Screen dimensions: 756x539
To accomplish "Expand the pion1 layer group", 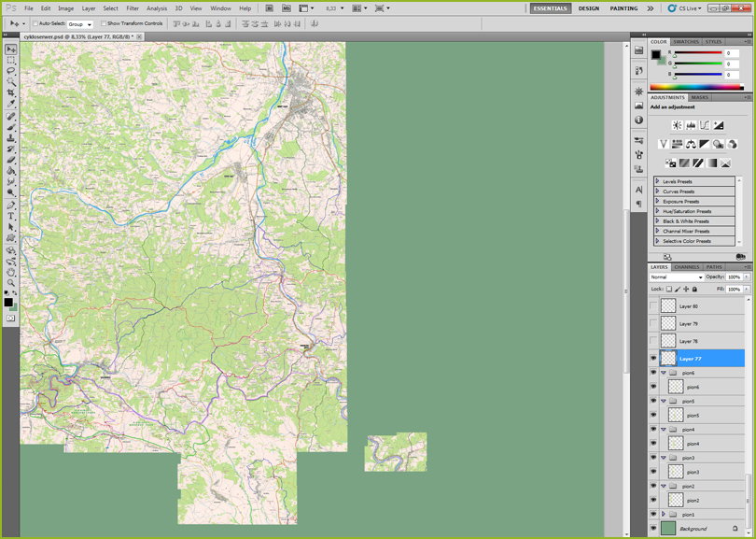I will [664, 515].
